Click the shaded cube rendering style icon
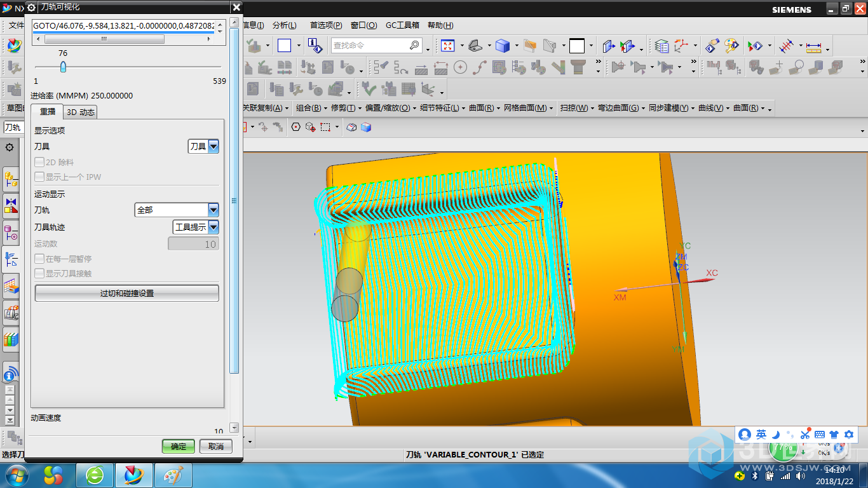The image size is (868, 488). click(x=503, y=46)
